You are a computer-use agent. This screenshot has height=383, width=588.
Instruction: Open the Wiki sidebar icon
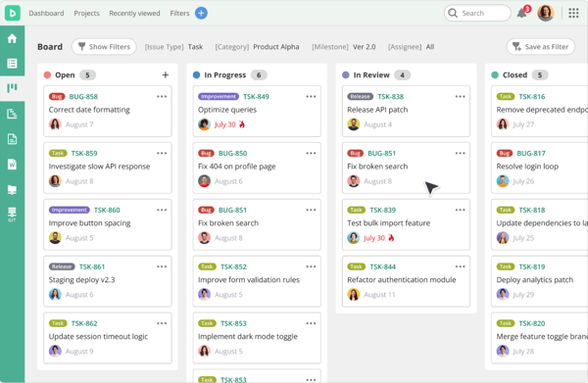pos(12,165)
